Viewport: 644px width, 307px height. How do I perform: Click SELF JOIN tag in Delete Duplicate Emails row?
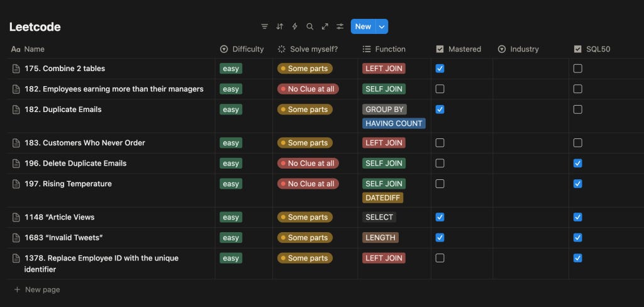coord(384,164)
